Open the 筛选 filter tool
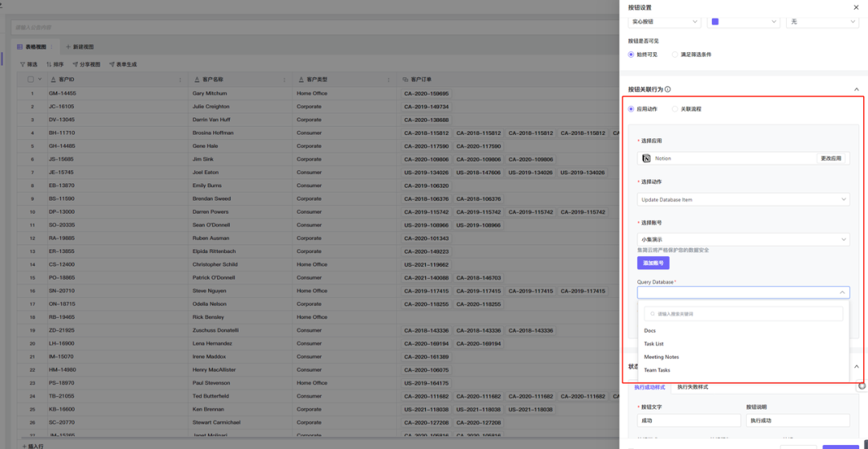Image resolution: width=868 pixels, height=449 pixels. (x=29, y=64)
